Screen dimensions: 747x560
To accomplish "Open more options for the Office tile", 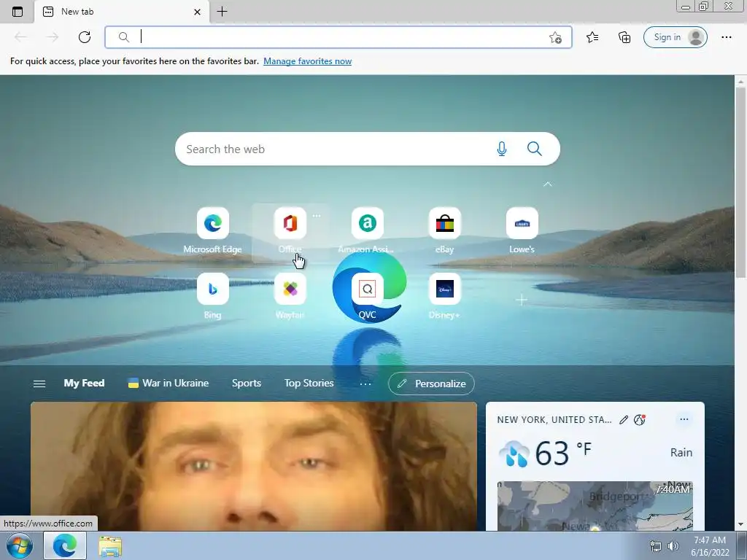I will (x=317, y=216).
